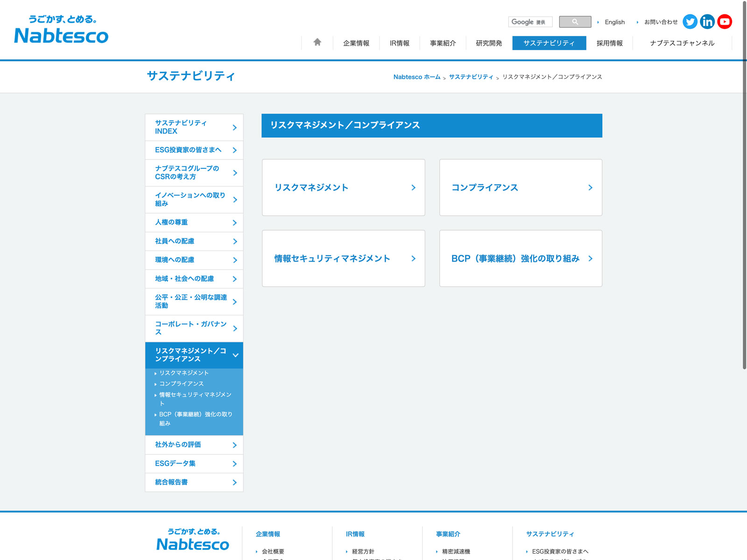Expand the コーポレート・ガバナンス sidebar item
The image size is (747, 560).
pyautogui.click(x=235, y=328)
